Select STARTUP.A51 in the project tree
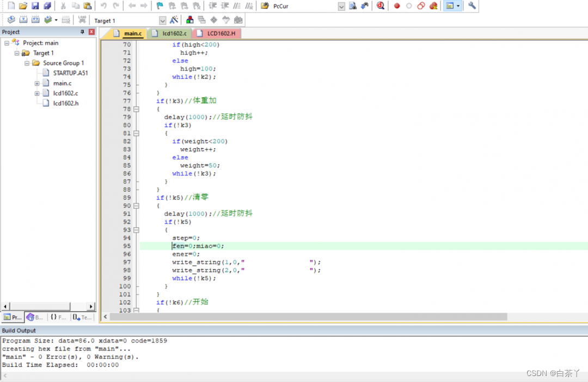 [70, 73]
